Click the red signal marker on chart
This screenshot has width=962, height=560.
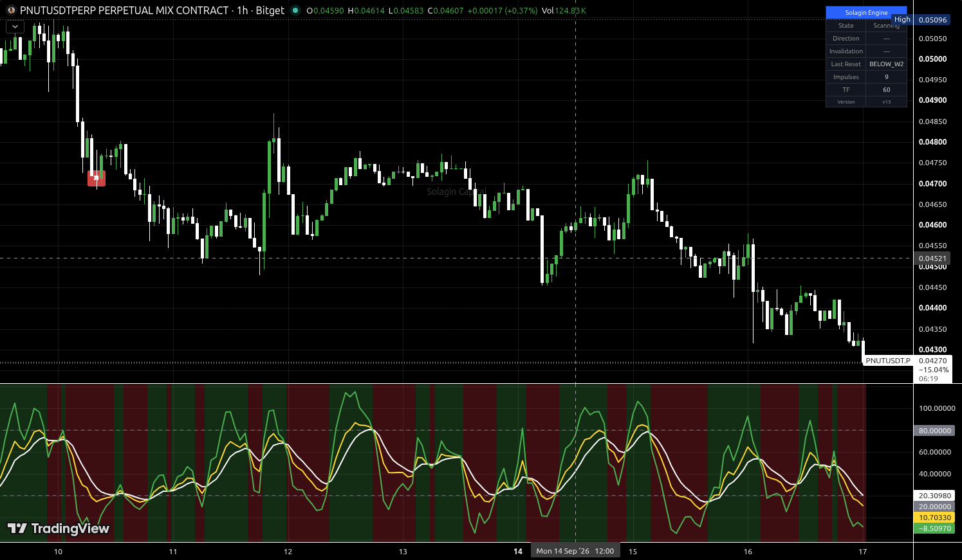point(97,178)
